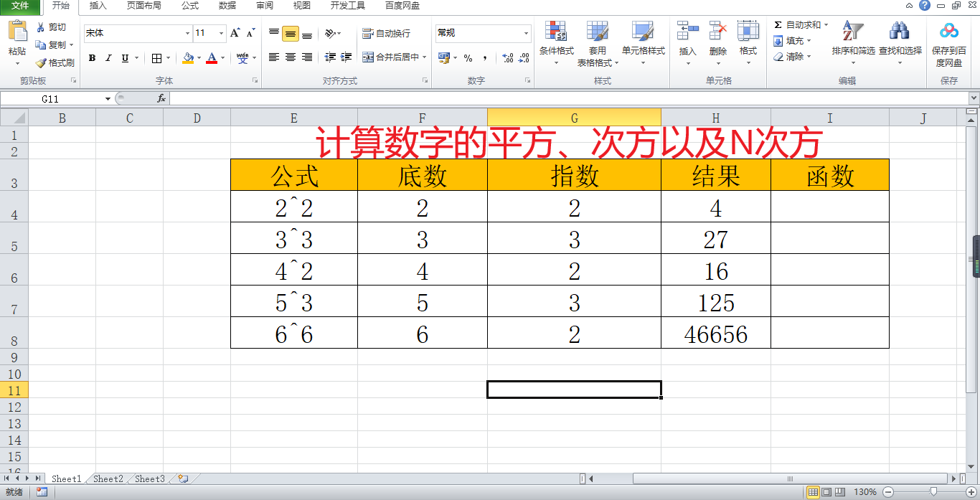Image resolution: width=980 pixels, height=500 pixels.
Task: Switch to the 插入 ribbon tab
Action: click(x=98, y=6)
